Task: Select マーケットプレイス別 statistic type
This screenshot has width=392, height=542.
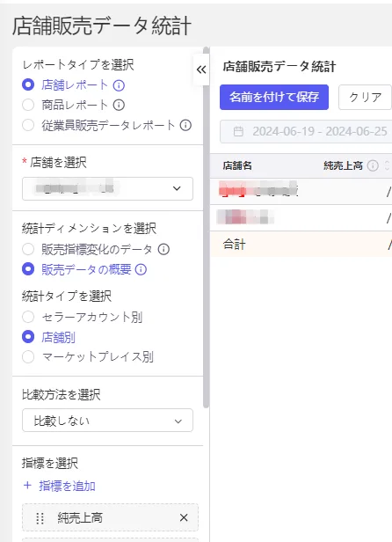Action: 28,357
